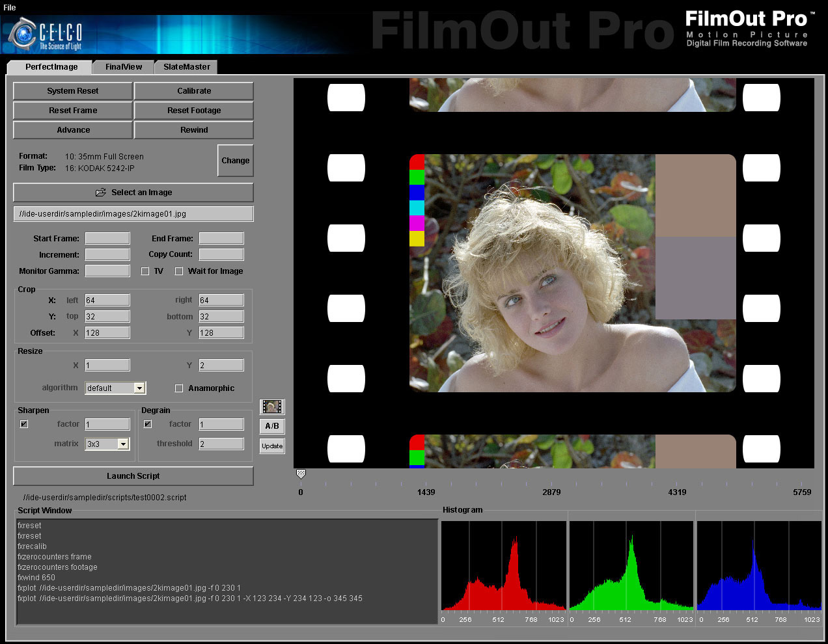The image size is (828, 644).
Task: Open the Resize algorithm dropdown
Action: click(x=116, y=388)
